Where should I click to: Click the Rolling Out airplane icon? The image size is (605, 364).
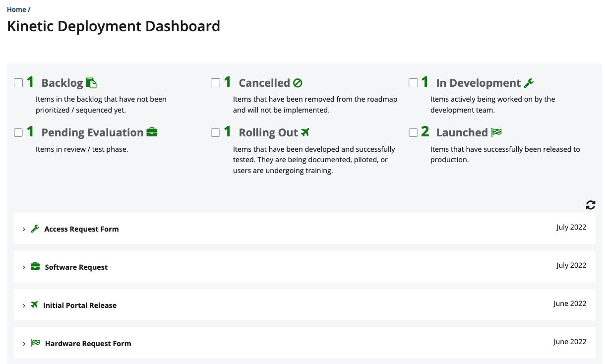305,132
